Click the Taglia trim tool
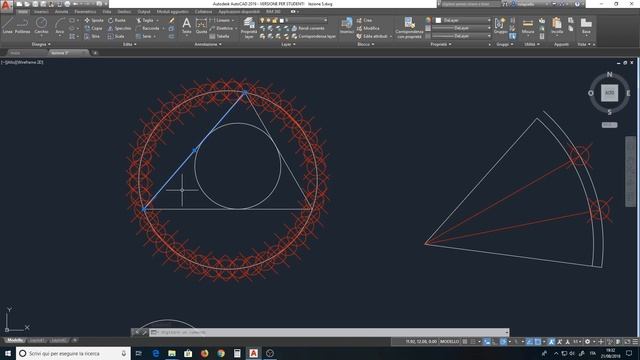640x360 pixels. [145, 20]
